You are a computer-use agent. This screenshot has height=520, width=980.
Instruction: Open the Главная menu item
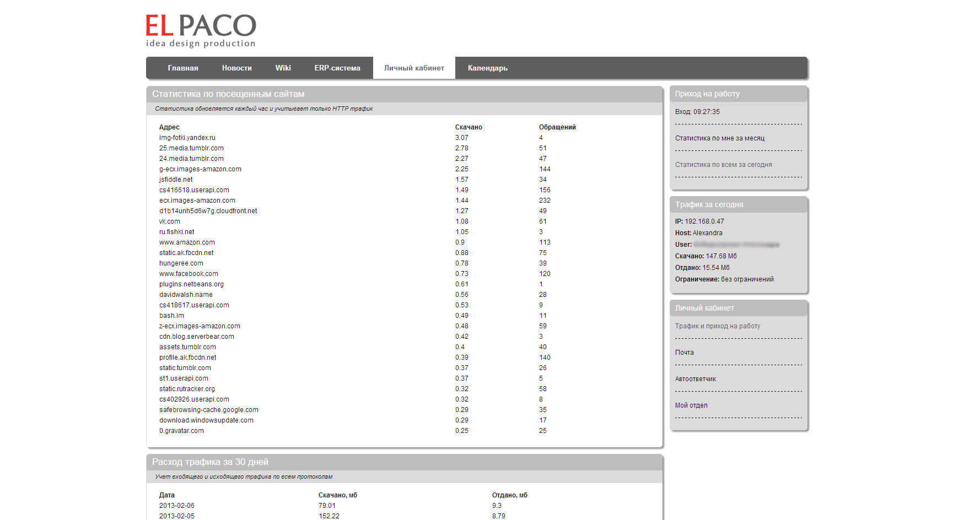pyautogui.click(x=182, y=68)
